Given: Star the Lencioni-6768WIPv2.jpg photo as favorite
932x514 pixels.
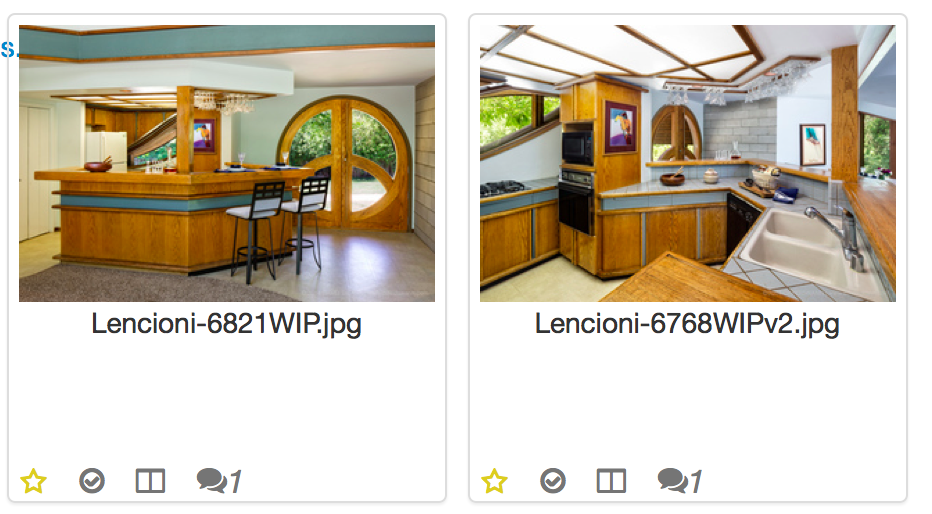Looking at the screenshot, I should pos(495,481).
